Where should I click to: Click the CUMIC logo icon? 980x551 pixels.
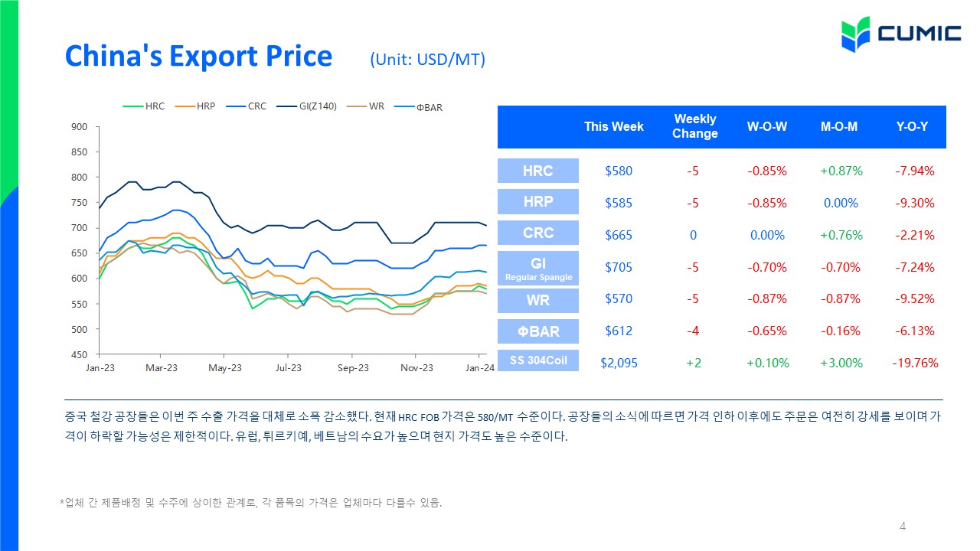[x=854, y=34]
